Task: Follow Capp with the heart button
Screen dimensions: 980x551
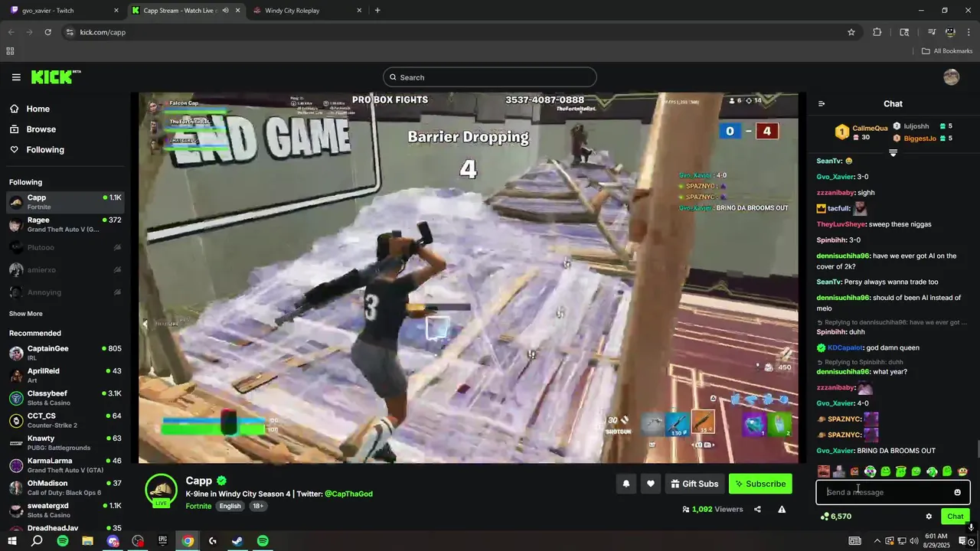Action: tap(651, 484)
